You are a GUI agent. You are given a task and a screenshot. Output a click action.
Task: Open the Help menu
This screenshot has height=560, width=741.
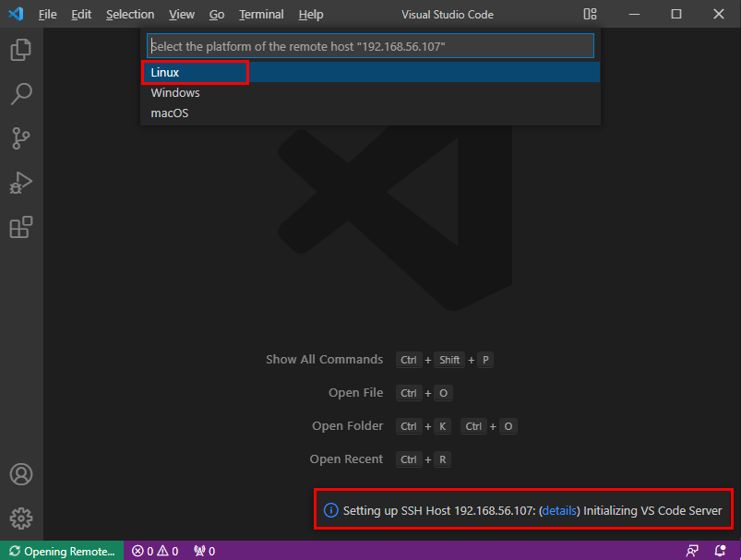point(311,14)
